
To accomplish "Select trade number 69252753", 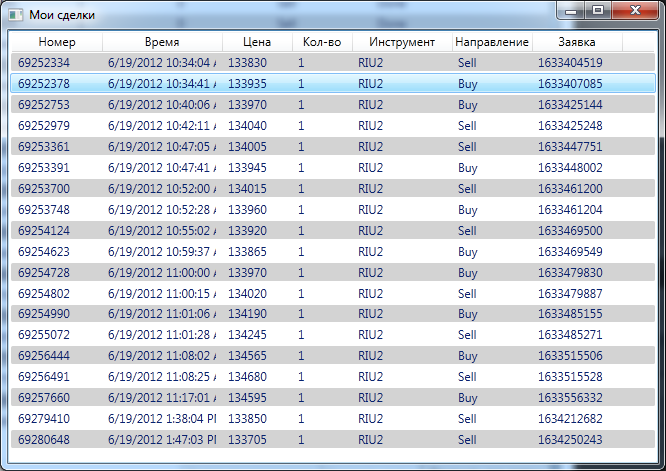I will (44, 105).
